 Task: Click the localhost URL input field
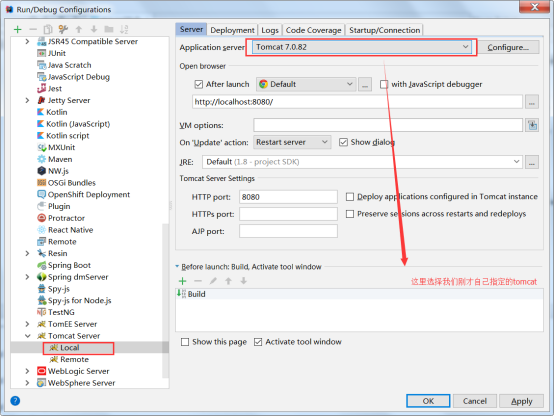point(357,102)
